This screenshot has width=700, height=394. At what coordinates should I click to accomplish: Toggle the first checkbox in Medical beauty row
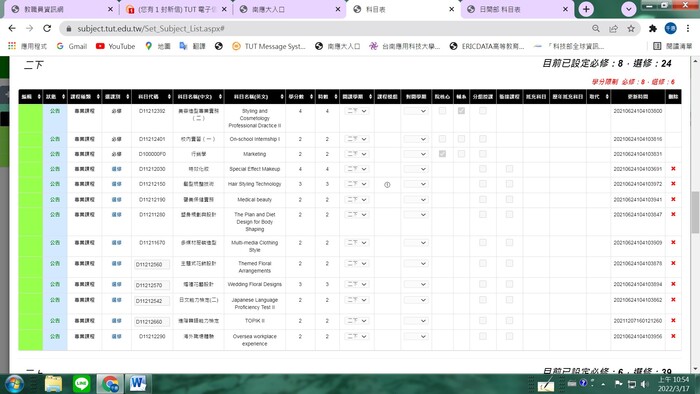click(483, 199)
